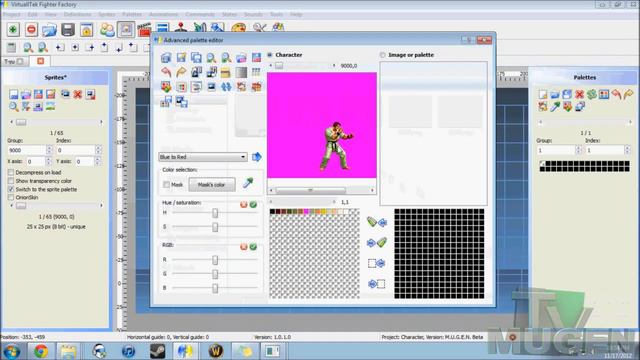Open the Project menu

click(11, 14)
